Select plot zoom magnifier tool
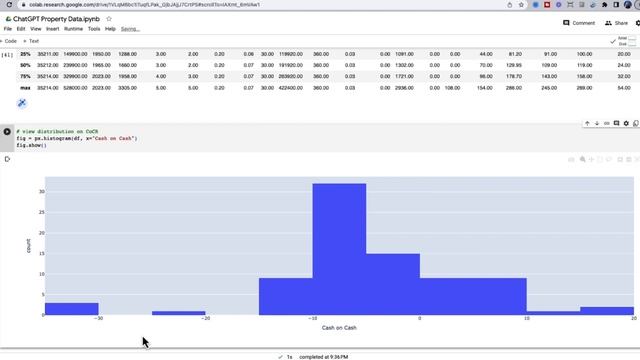The width and height of the screenshot is (640, 360). coord(582,160)
